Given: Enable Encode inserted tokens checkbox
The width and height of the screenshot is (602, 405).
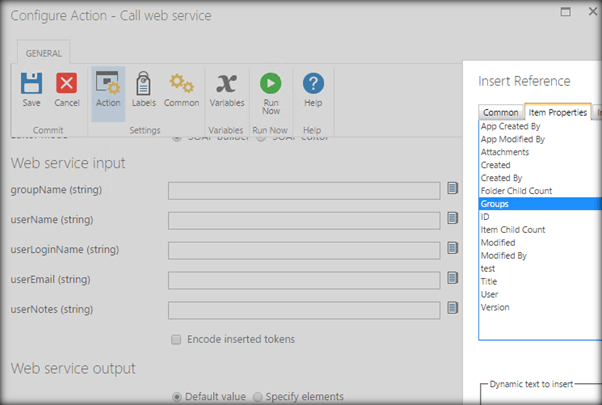Looking at the screenshot, I should pos(177,339).
